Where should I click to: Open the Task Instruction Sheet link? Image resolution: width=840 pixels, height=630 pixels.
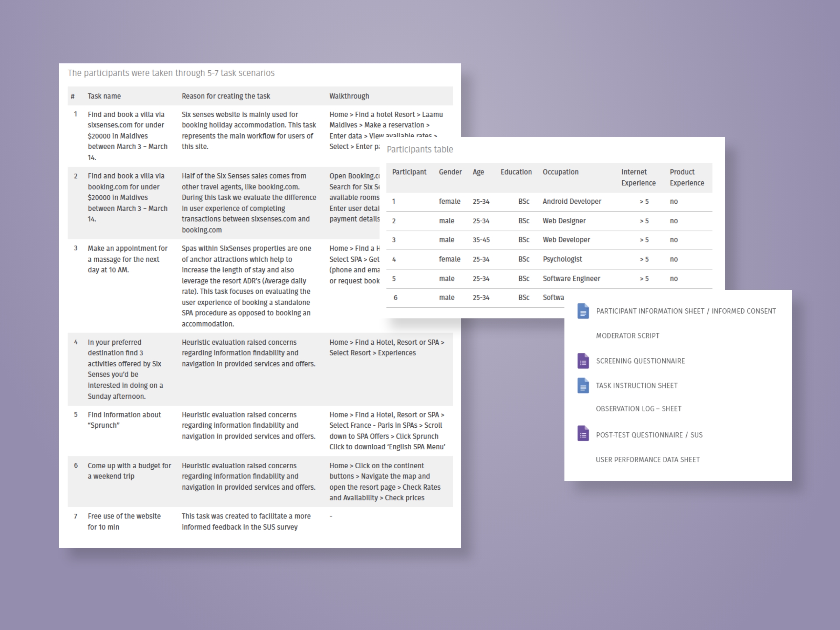tap(636, 385)
